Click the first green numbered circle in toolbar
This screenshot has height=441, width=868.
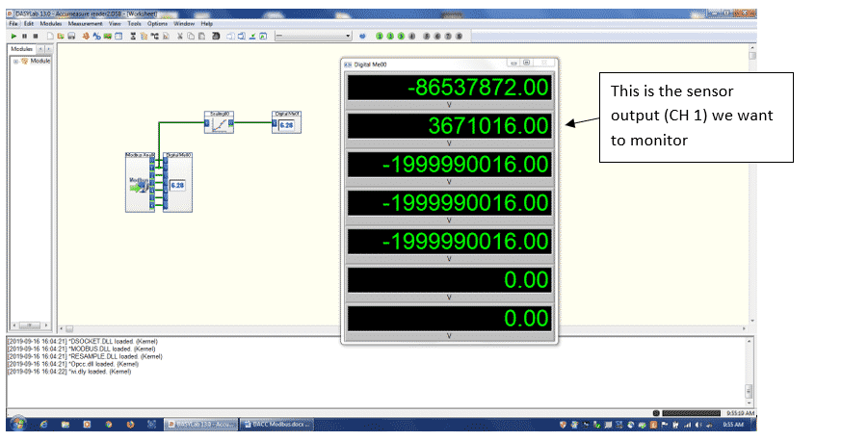(379, 36)
